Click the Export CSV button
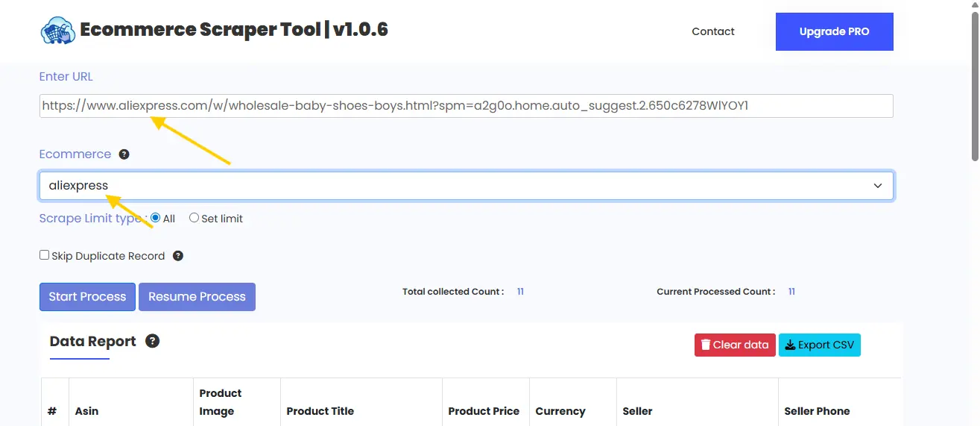This screenshot has height=426, width=980. click(x=820, y=345)
